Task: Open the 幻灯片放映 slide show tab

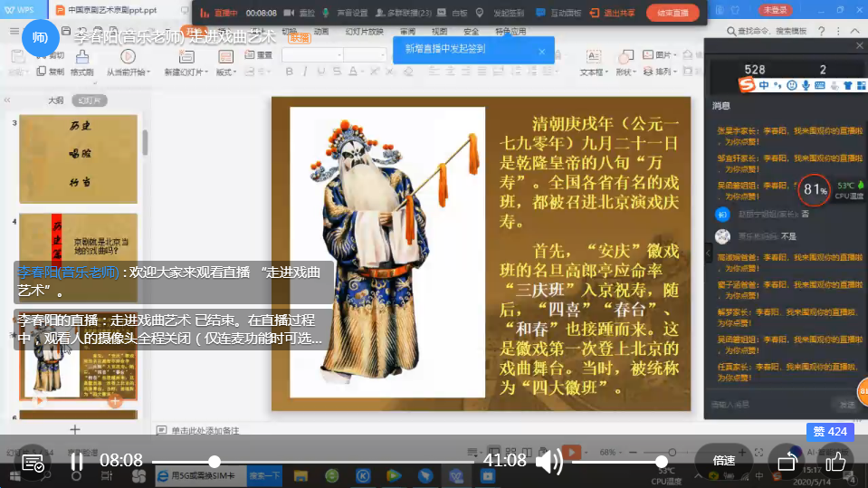Action: (364, 32)
